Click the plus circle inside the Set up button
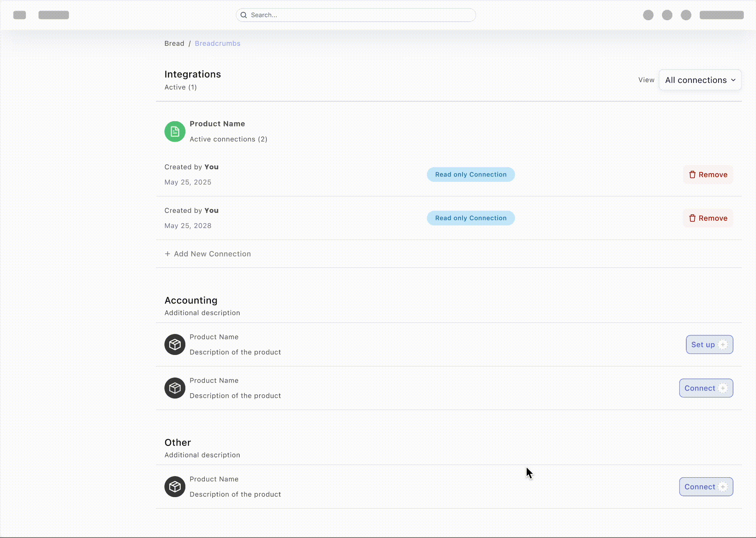This screenshot has height=538, width=756. coord(723,344)
